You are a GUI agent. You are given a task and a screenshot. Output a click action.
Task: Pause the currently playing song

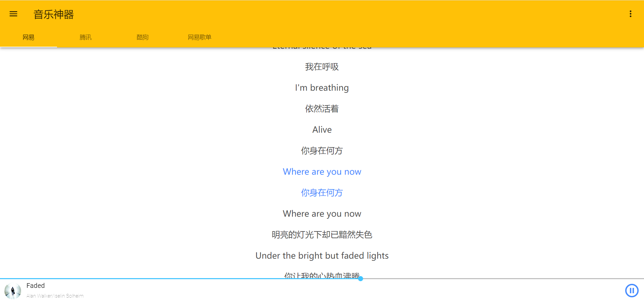point(632,291)
